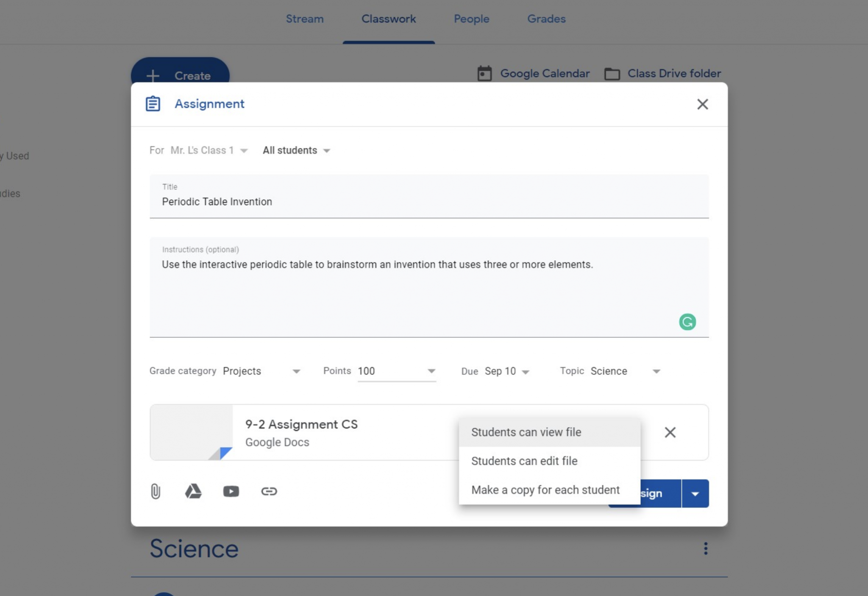This screenshot has height=596, width=868.
Task: Click the link insert icon
Action: tap(269, 491)
